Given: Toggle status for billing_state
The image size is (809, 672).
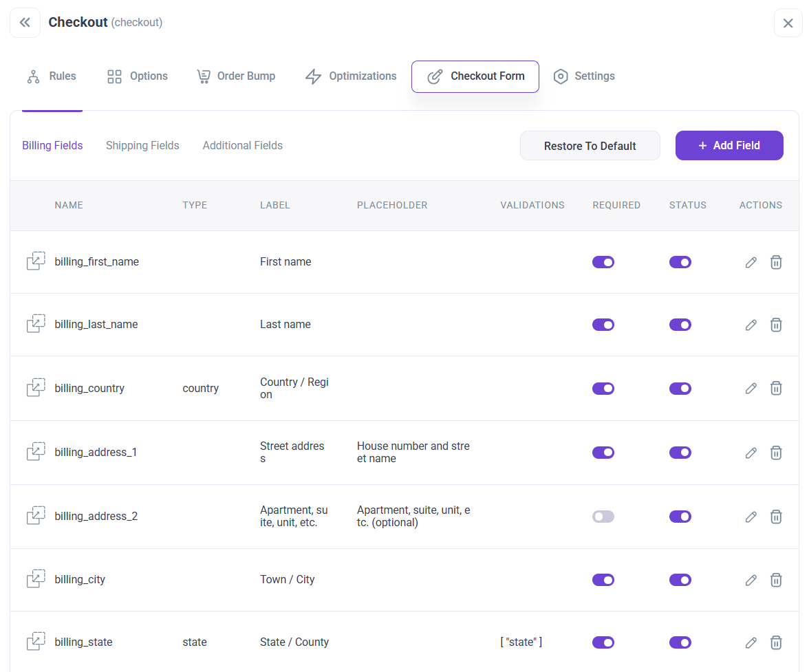Looking at the screenshot, I should click(x=680, y=642).
